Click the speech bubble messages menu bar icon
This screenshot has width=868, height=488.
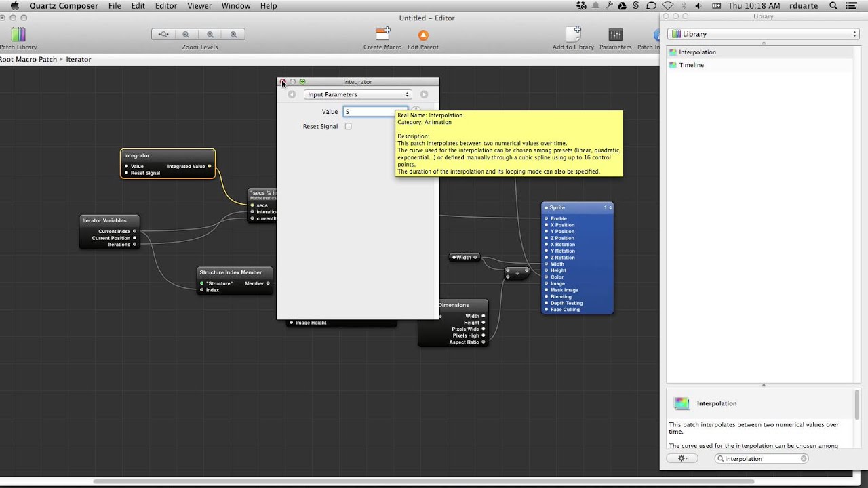tap(651, 5)
